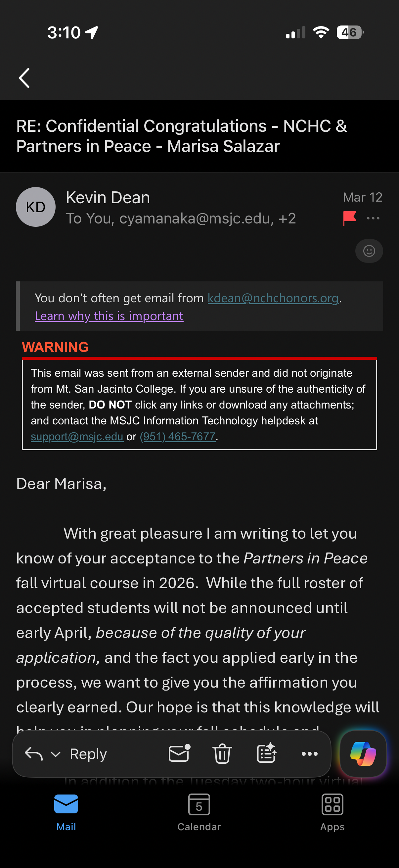Tap the Reply text button
The image size is (399, 868).
point(88,754)
